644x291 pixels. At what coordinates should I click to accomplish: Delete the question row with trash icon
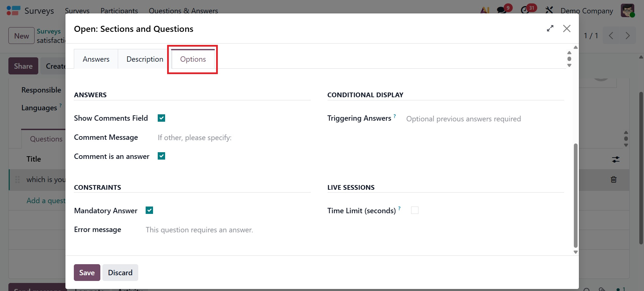point(614,179)
